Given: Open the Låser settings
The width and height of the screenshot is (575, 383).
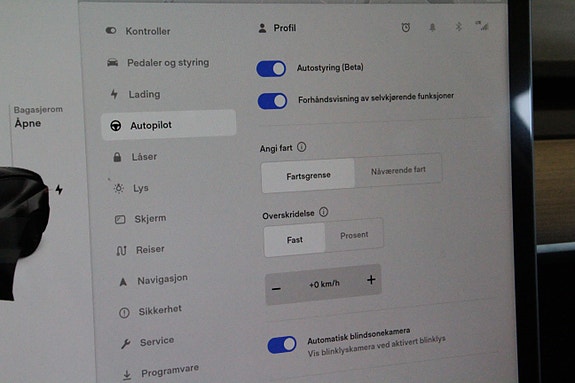Looking at the screenshot, I should click(x=135, y=157).
